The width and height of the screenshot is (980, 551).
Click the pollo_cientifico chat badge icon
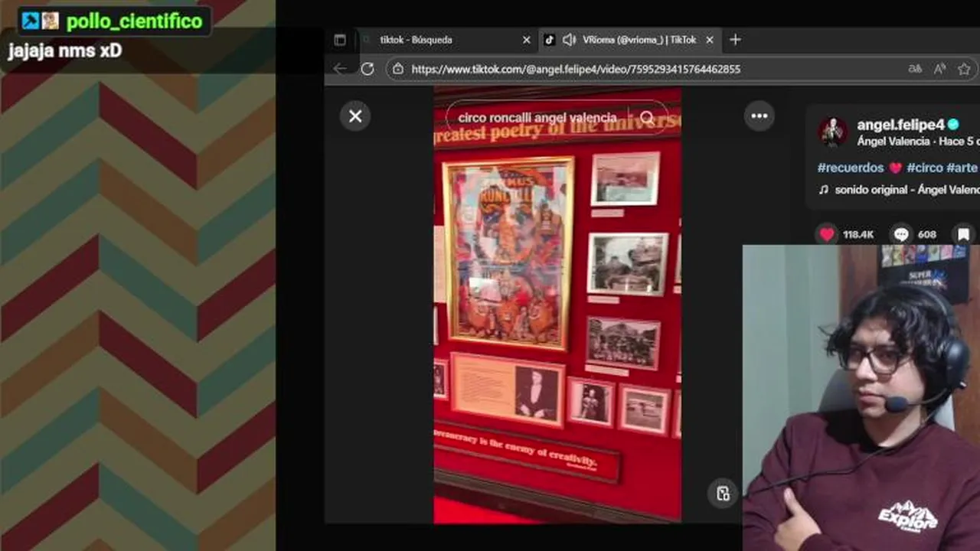click(30, 21)
